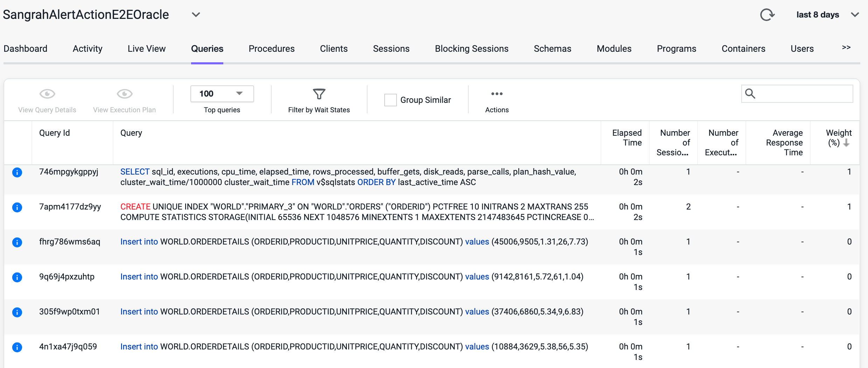Open the Dashboard tab
The image size is (868, 368).
coord(26,49)
